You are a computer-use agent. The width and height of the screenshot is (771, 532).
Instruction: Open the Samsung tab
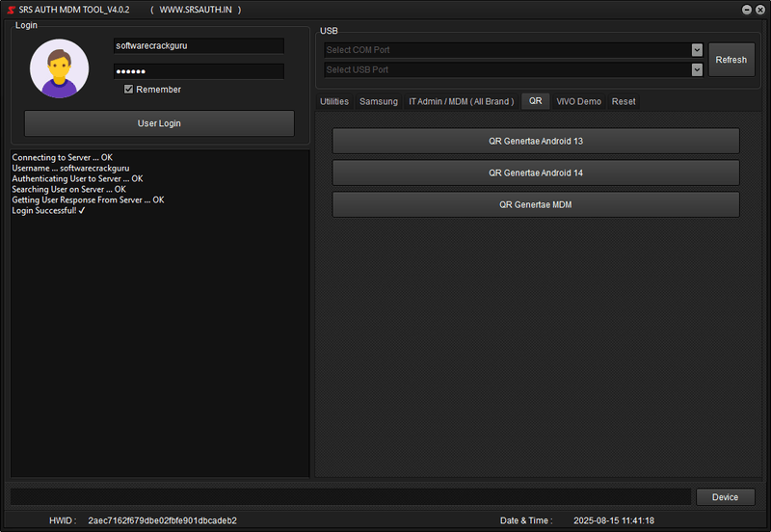pos(379,101)
